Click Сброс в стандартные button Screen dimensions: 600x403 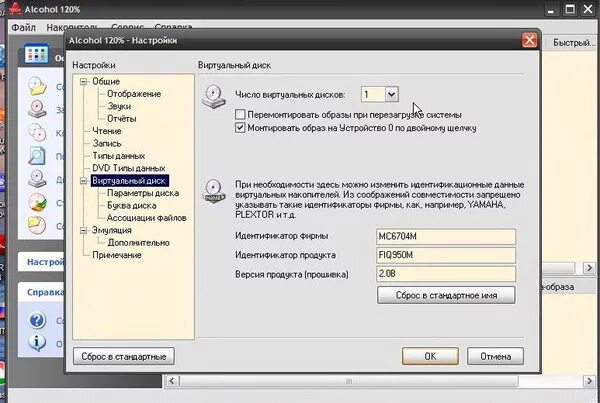coord(124,356)
